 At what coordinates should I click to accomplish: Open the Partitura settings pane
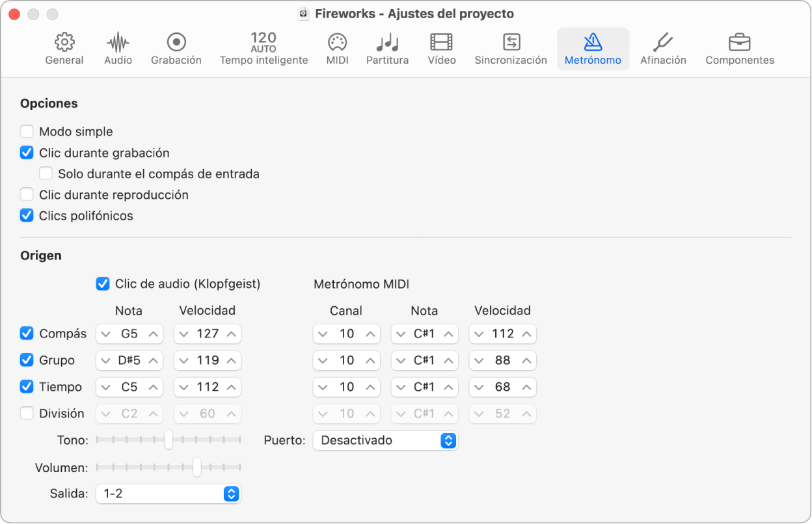click(x=388, y=49)
